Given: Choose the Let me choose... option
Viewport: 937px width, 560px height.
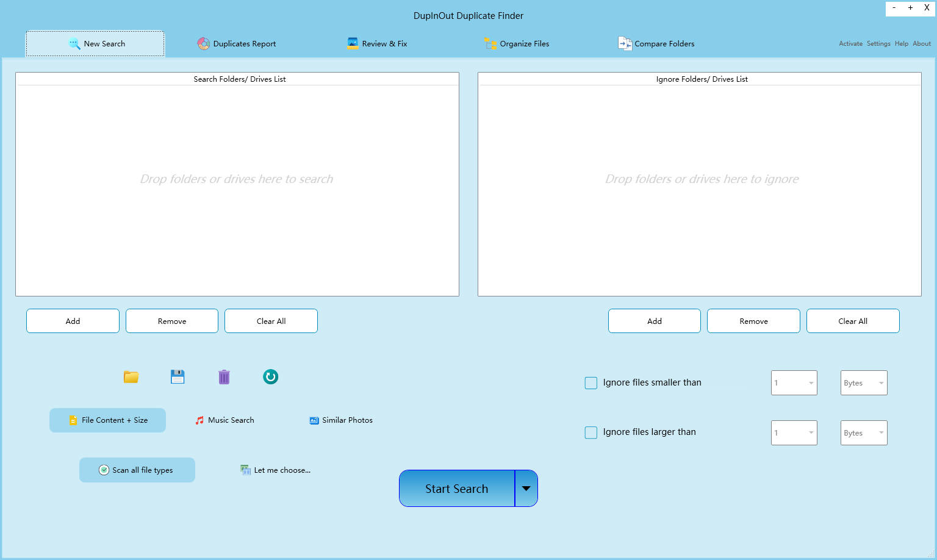Looking at the screenshot, I should 276,470.
